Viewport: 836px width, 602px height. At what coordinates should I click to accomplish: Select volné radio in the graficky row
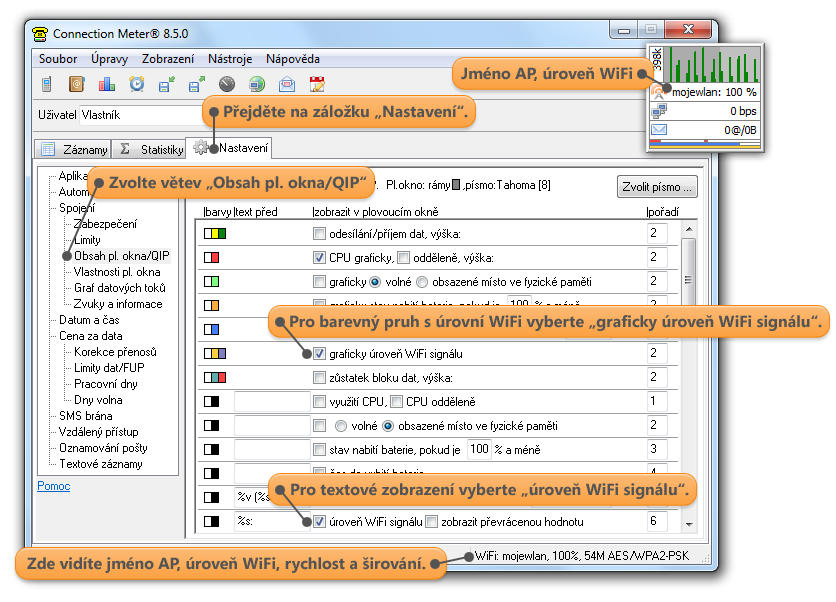(x=375, y=282)
